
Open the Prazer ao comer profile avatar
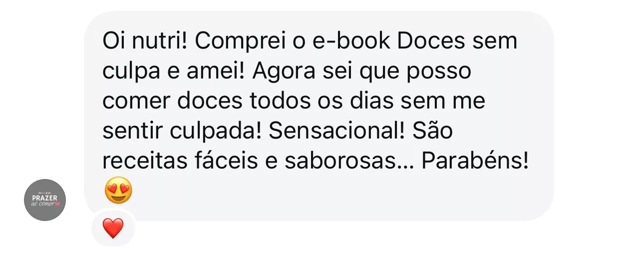pyautogui.click(x=45, y=200)
